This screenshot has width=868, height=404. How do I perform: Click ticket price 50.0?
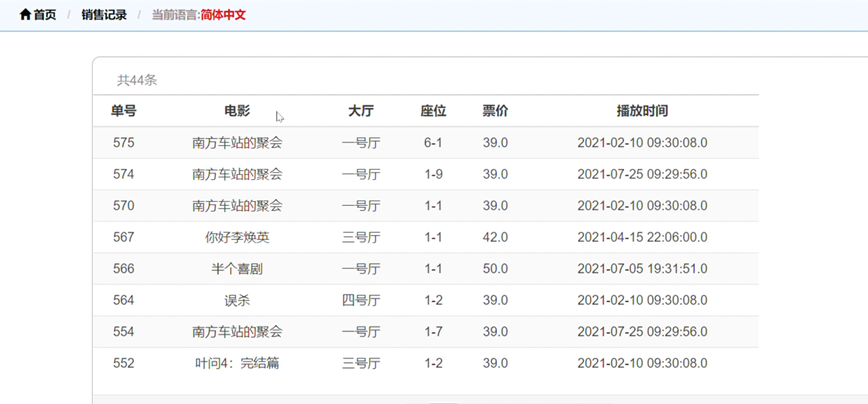495,269
